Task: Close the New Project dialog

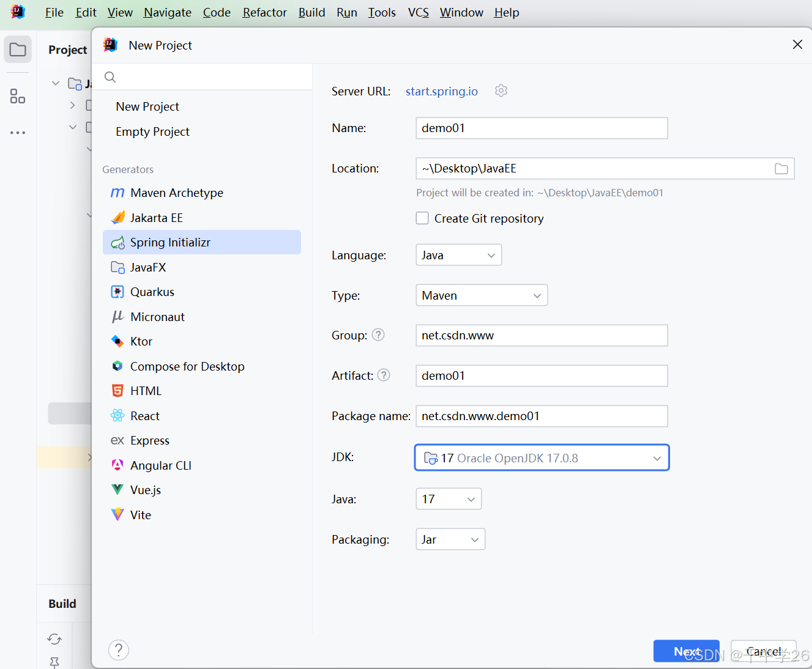Action: pos(797,44)
